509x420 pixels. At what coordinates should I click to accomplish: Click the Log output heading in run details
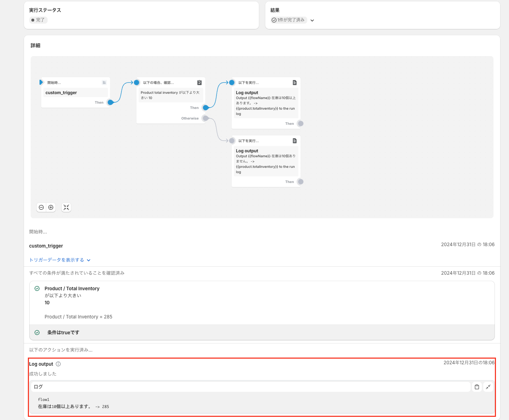point(41,364)
